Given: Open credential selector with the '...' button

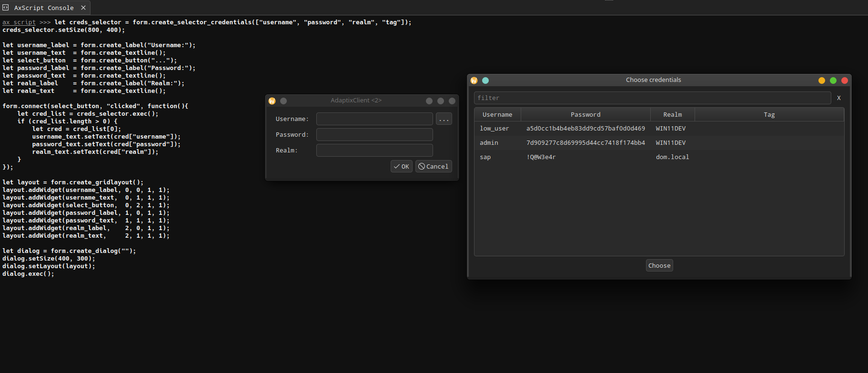Looking at the screenshot, I should pyautogui.click(x=444, y=119).
